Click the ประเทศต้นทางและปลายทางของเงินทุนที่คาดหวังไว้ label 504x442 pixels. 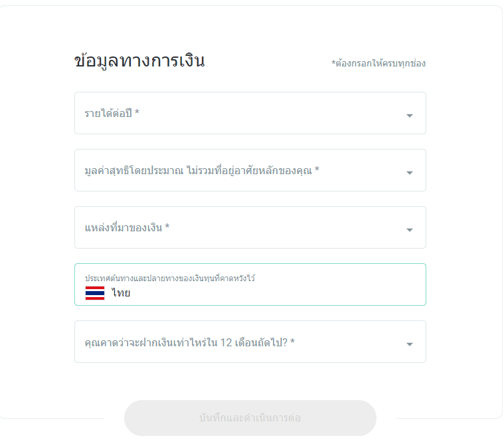pyautogui.click(x=170, y=278)
